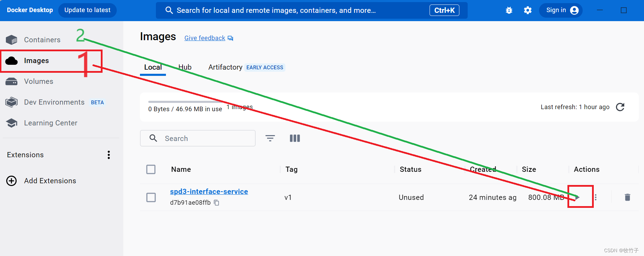Click the 24 minutes ago cell
This screenshot has width=644, height=256.
coord(493,197)
